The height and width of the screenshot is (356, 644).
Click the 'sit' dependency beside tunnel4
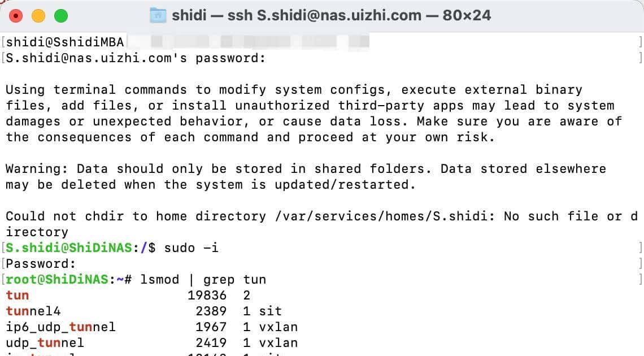[270, 311]
